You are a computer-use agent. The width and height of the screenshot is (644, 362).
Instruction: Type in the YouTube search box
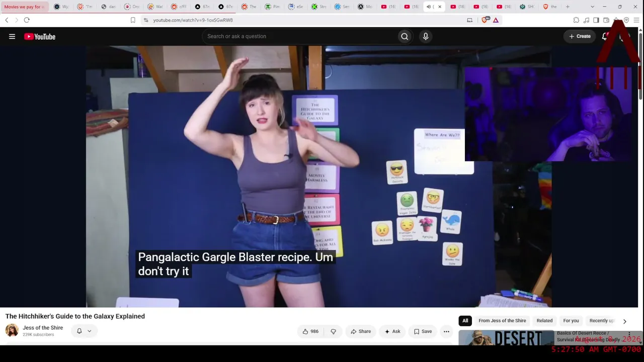coord(299,36)
